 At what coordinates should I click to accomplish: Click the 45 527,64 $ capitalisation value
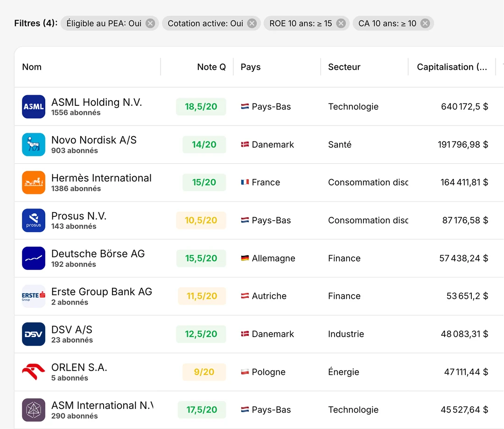click(464, 410)
